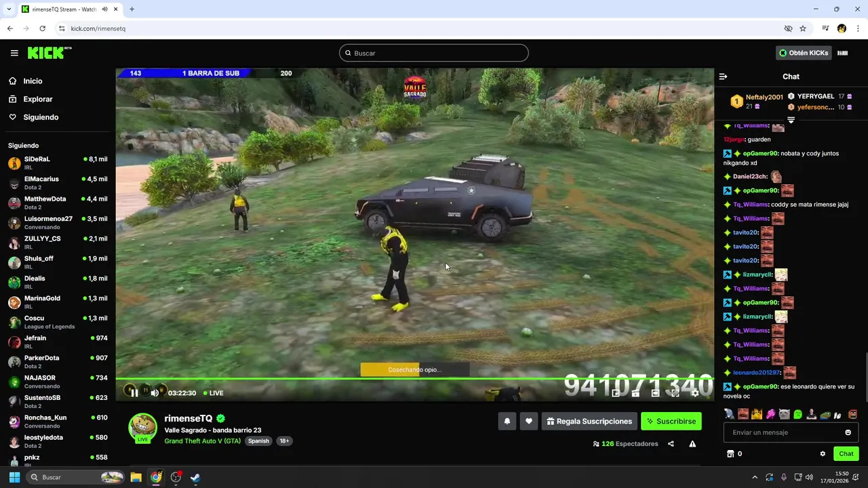The image size is (868, 488).
Task: Jump to the LIVE indicator
Action: pyautogui.click(x=214, y=393)
